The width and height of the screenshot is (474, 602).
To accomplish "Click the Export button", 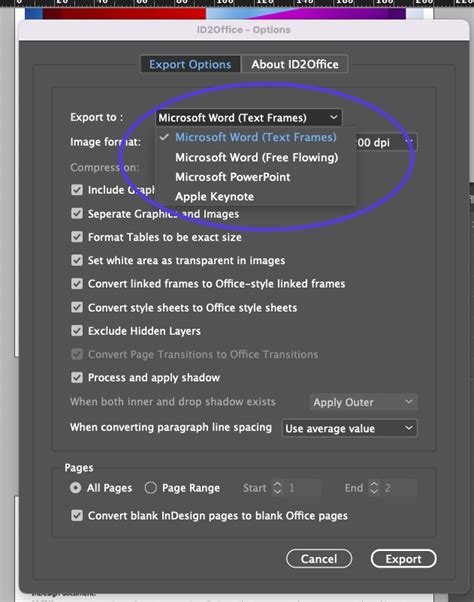I will [x=403, y=559].
